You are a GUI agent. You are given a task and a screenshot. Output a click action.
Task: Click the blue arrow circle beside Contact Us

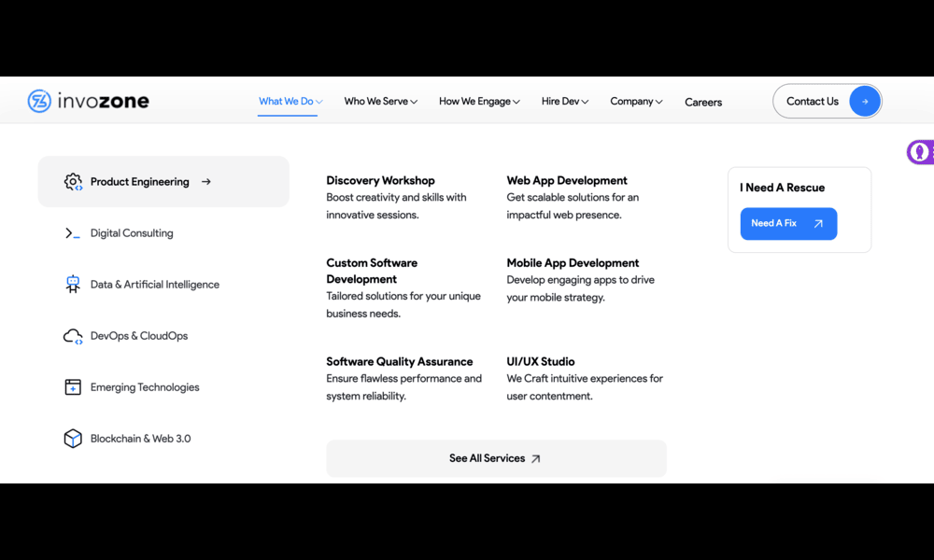[865, 102]
